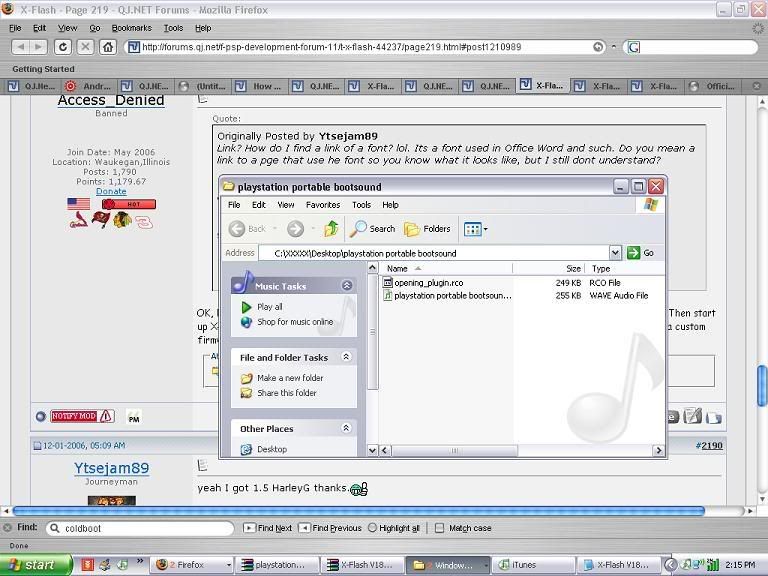Image resolution: width=768 pixels, height=576 pixels.
Task: Sort by the Size column header
Action: point(549,268)
